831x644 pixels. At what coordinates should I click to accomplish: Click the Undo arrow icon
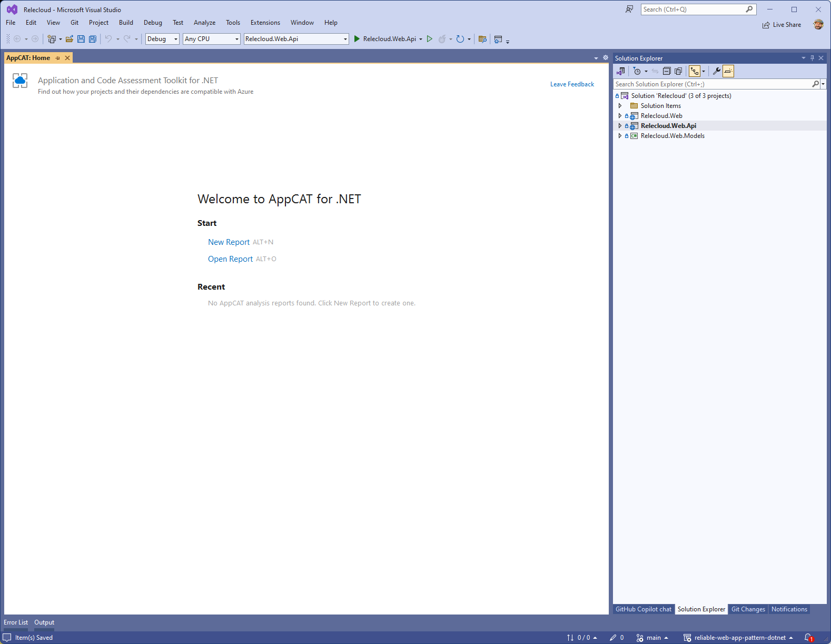(108, 39)
